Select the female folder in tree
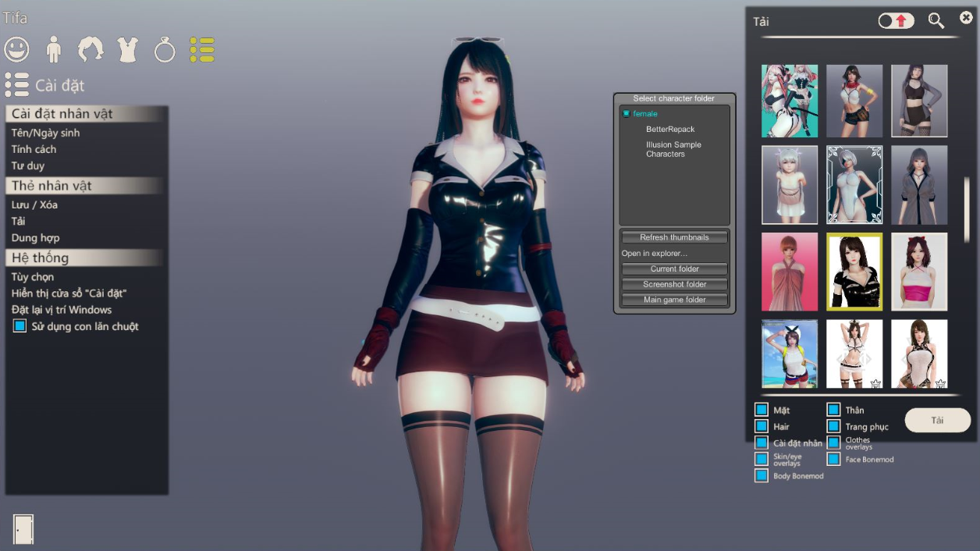The height and width of the screenshot is (551, 980). click(x=645, y=114)
